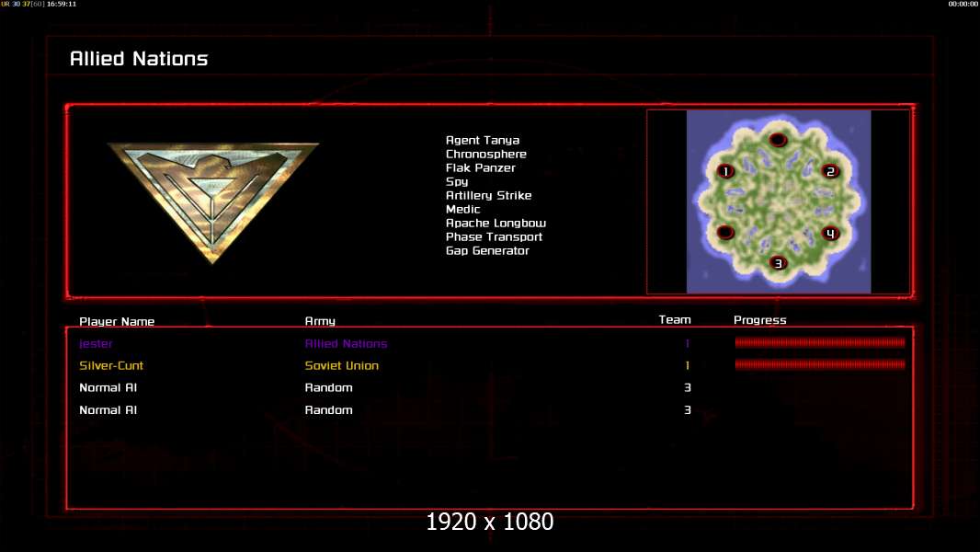Image resolution: width=980 pixels, height=552 pixels.
Task: Select start position 2 on the map
Action: click(x=830, y=171)
